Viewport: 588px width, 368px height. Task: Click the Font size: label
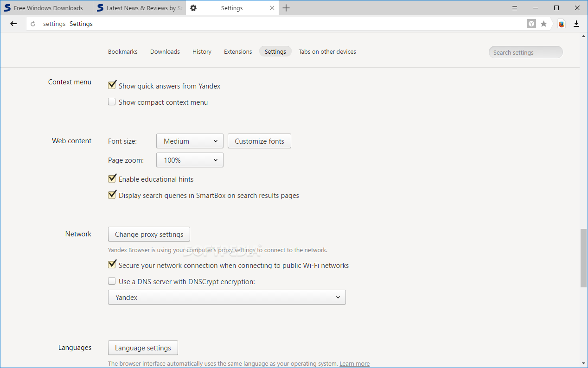[122, 141]
